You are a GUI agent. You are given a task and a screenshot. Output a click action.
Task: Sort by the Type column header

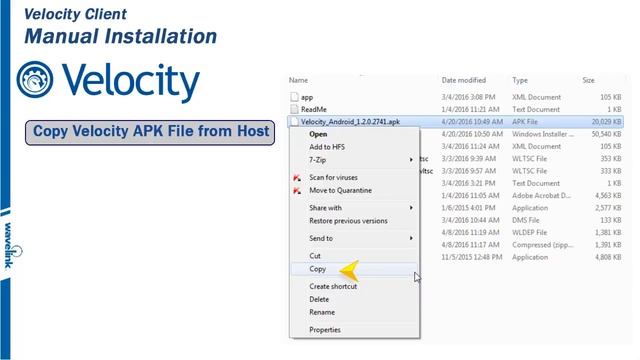[520, 80]
